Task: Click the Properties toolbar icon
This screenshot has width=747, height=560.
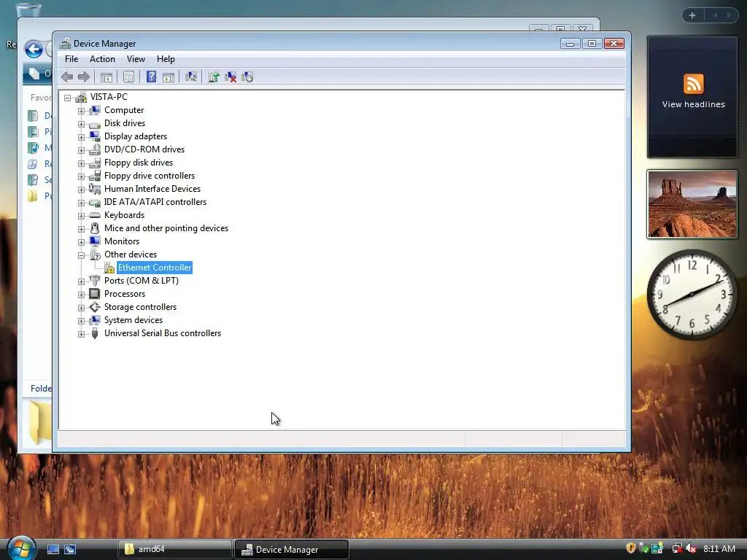Action: [128, 77]
